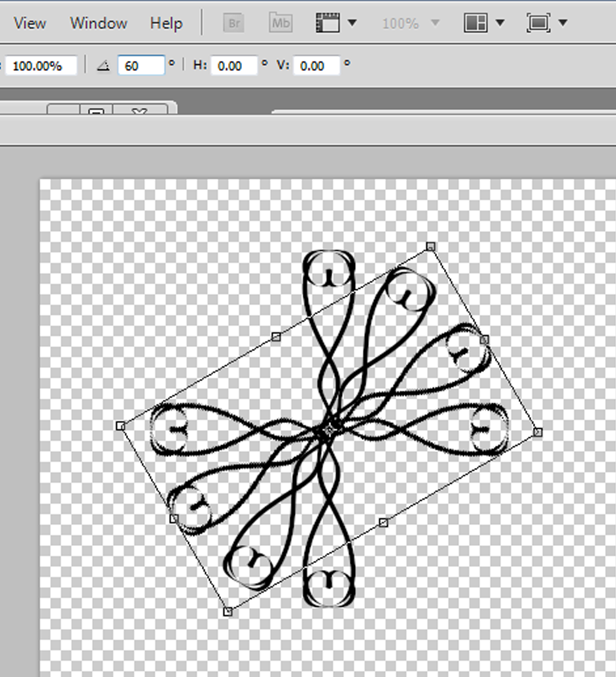
Task: Click the Screen Mode icon
Action: (x=539, y=22)
